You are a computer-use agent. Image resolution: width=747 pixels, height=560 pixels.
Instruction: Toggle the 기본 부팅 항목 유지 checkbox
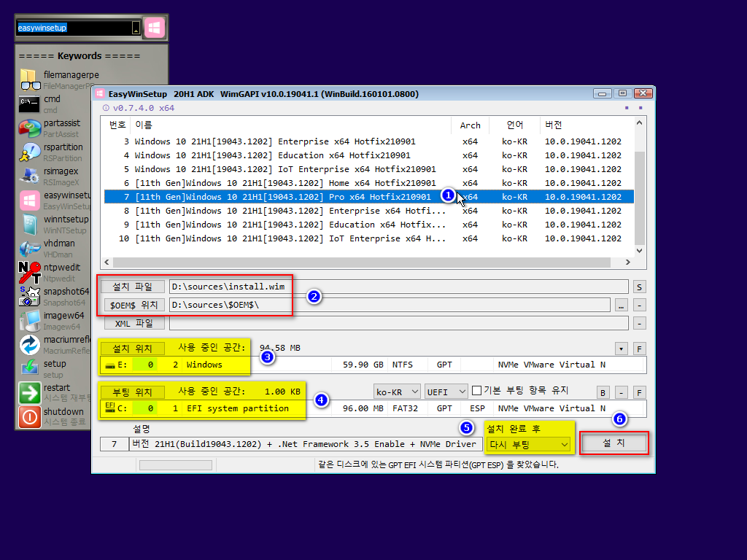(476, 391)
